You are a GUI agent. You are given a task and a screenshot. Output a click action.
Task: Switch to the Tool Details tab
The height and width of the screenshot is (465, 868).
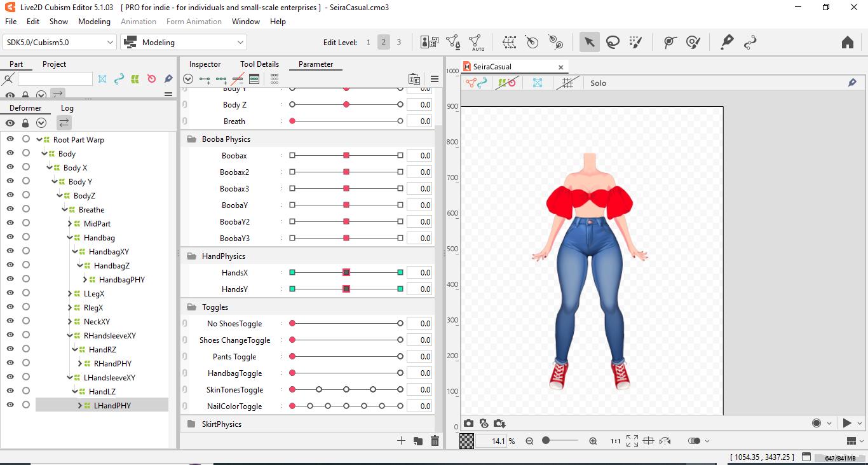(x=259, y=64)
